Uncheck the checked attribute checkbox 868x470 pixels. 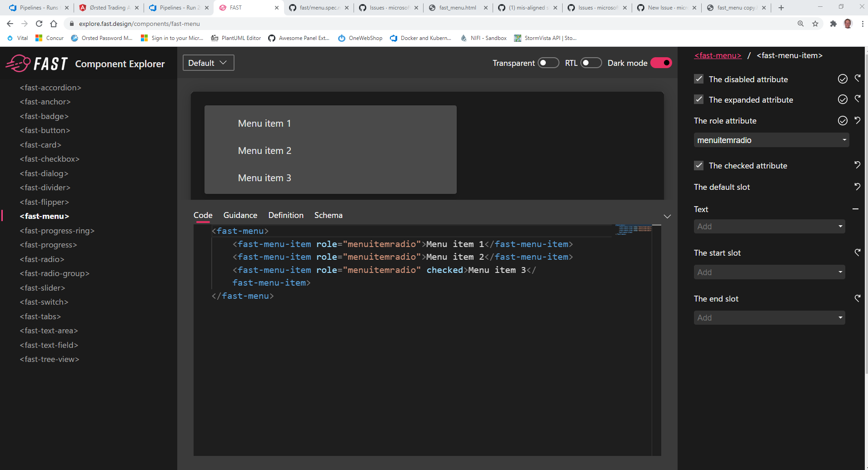(x=699, y=165)
